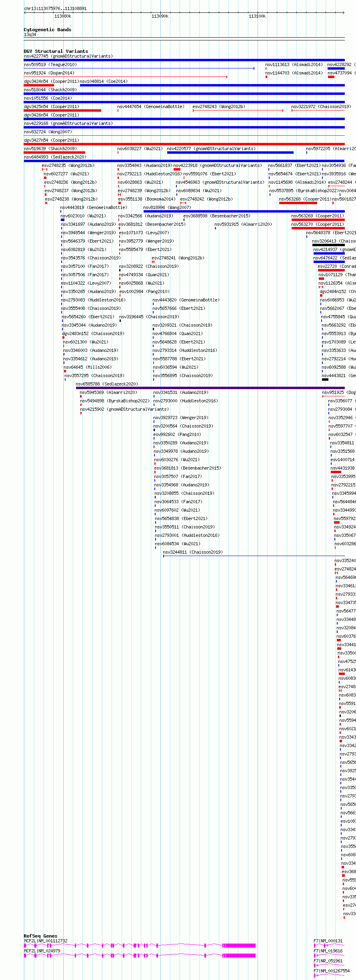
Task: Click dgv3427n54 (Cooper2011) label
Action: (x=52, y=140)
